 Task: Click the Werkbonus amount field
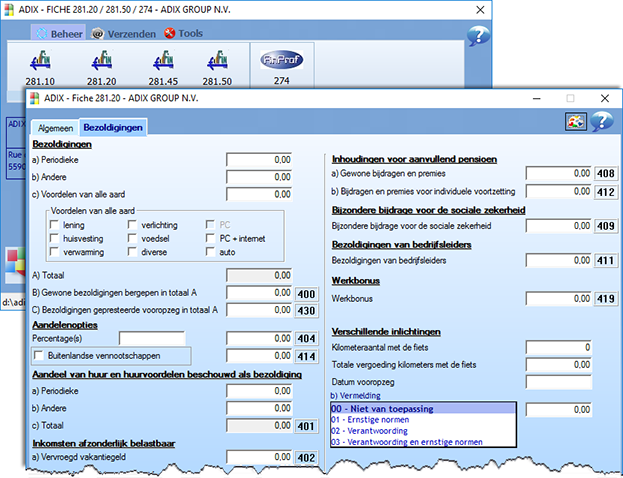click(559, 298)
